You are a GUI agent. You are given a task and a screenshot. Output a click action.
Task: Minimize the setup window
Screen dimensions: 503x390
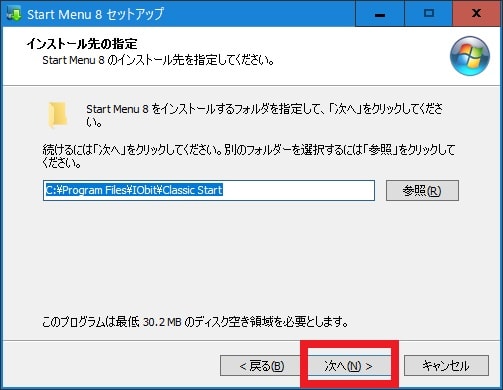tap(380, 14)
